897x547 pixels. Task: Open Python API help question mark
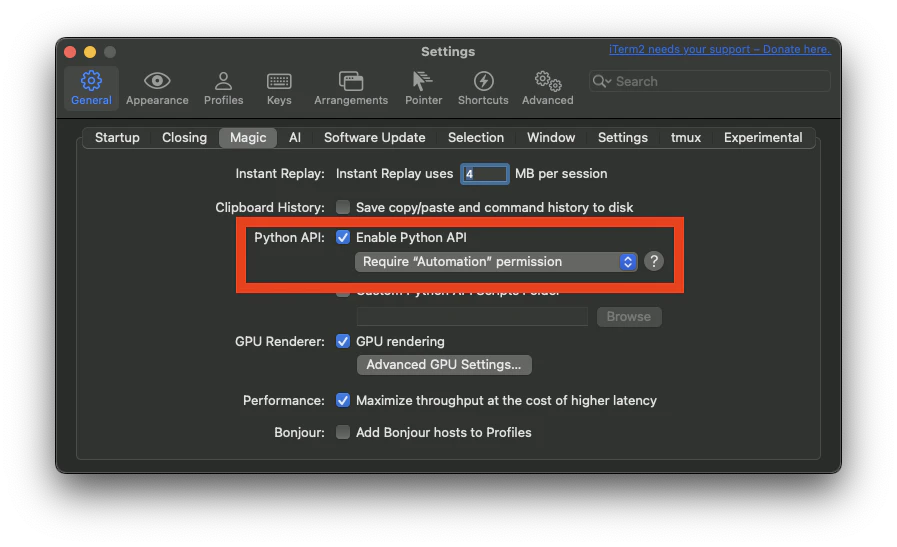654,261
